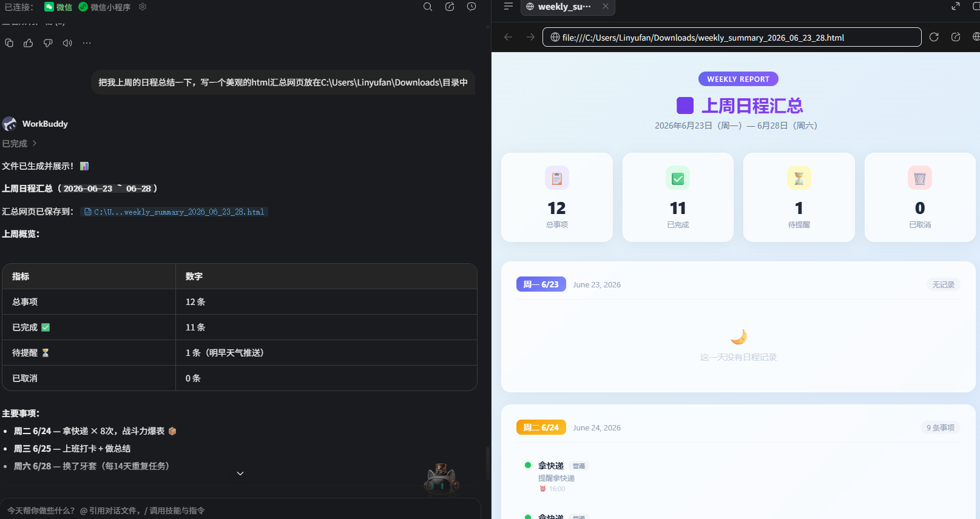
Task: Click the 周六 6/28 换了牙套 bullet item
Action: pos(92,466)
